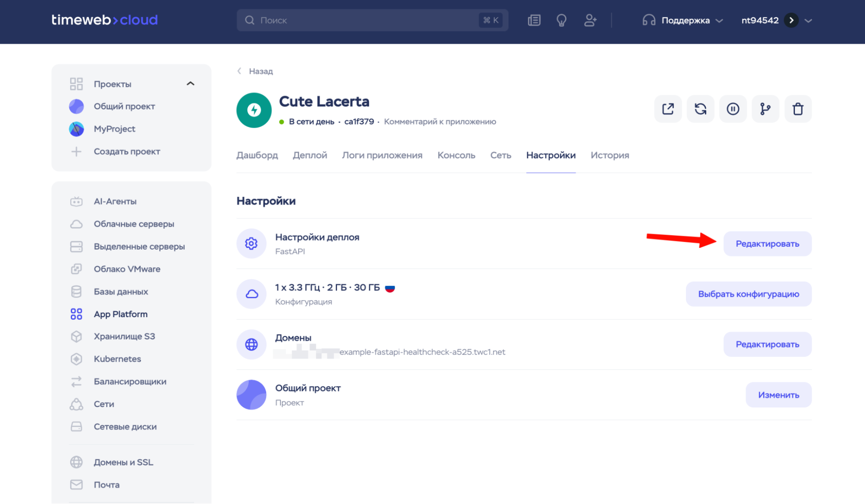This screenshot has width=865, height=504.
Task: Click Выбрать конфигурацию button
Action: click(748, 294)
